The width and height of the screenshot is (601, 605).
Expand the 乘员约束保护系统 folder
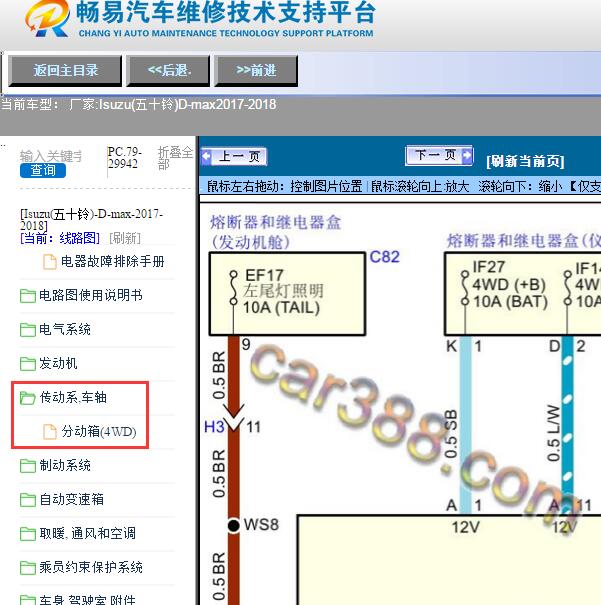pos(91,568)
